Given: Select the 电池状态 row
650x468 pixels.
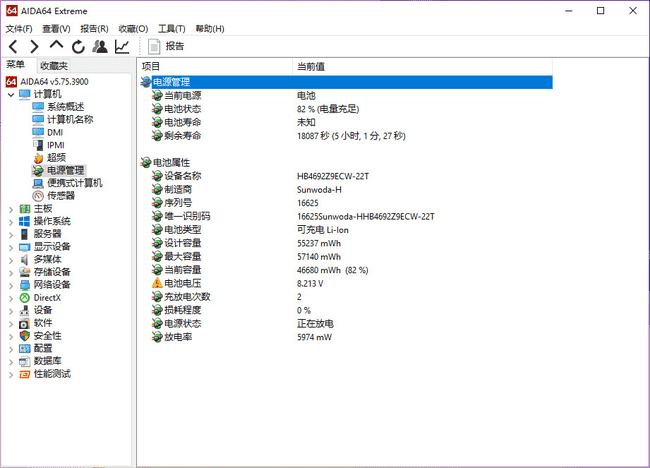Looking at the screenshot, I should click(x=352, y=109).
